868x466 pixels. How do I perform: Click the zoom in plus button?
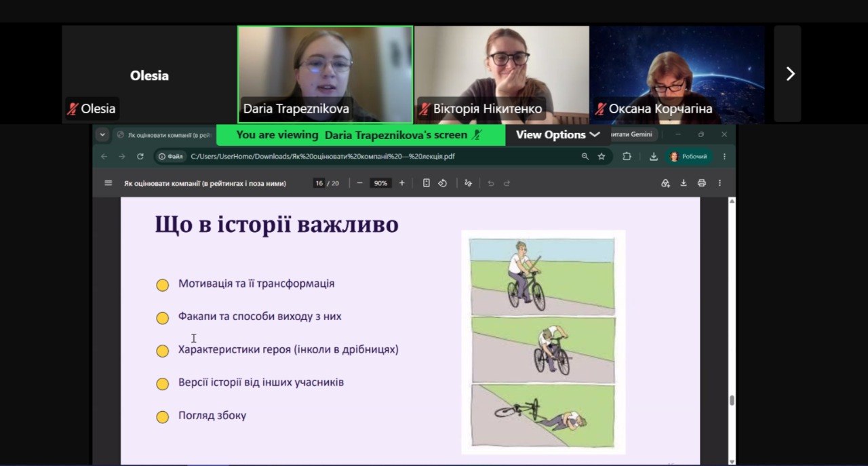(x=401, y=183)
